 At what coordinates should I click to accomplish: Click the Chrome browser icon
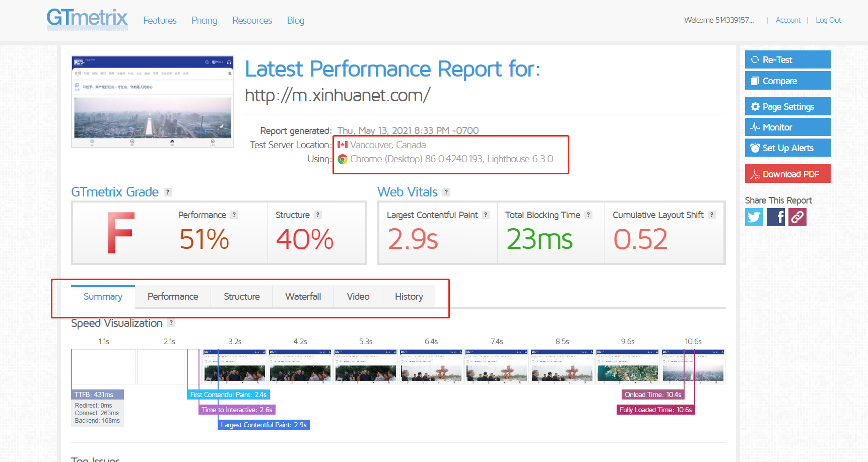(x=343, y=159)
